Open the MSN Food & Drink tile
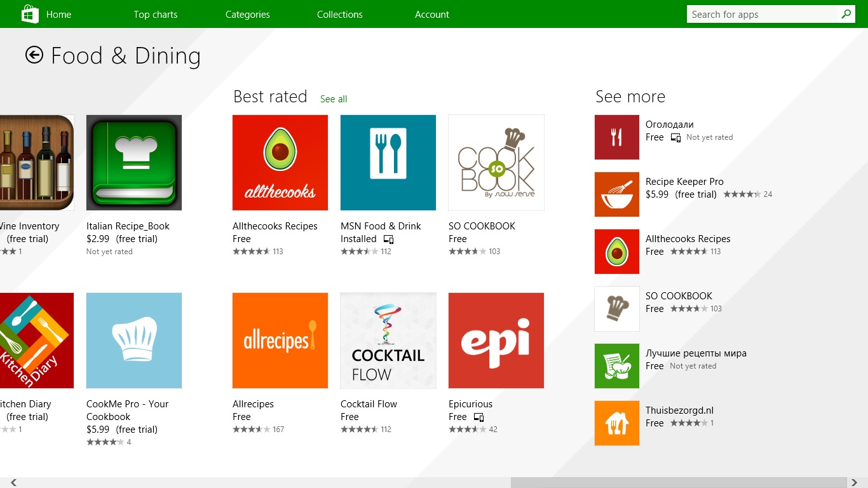Viewport: 868px width, 488px height. pyautogui.click(x=388, y=163)
